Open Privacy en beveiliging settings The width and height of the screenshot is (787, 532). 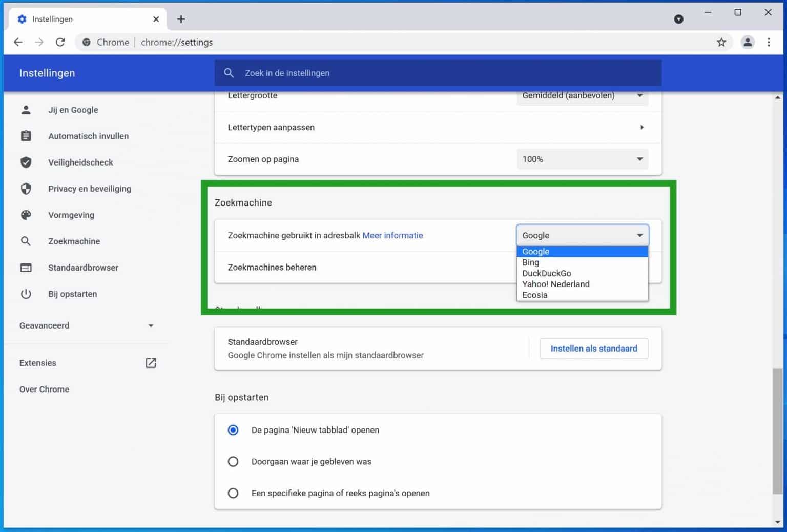click(x=90, y=189)
